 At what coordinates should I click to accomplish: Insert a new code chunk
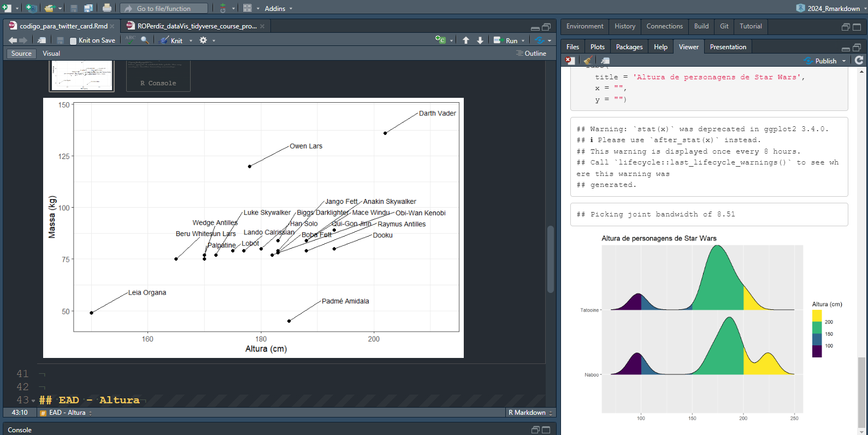click(x=440, y=40)
